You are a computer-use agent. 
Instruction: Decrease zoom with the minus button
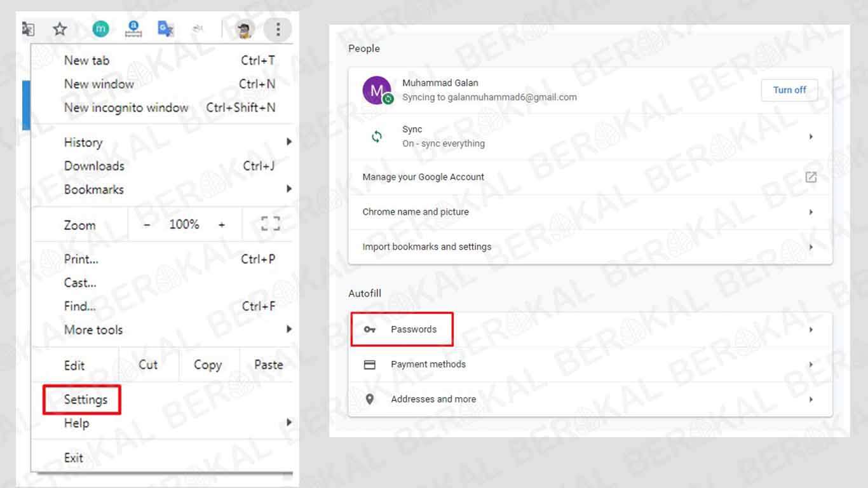[147, 224]
